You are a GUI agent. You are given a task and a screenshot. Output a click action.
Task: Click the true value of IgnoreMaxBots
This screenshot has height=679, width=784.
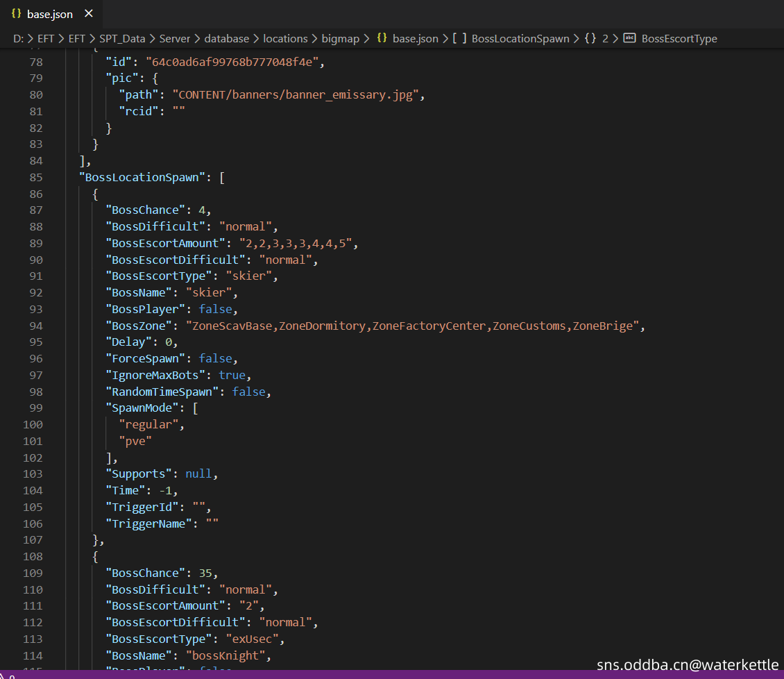(232, 375)
